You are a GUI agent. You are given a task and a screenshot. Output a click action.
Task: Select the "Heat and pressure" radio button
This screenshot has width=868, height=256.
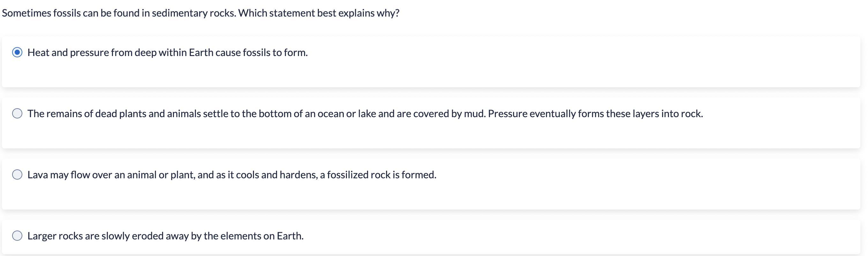(17, 53)
